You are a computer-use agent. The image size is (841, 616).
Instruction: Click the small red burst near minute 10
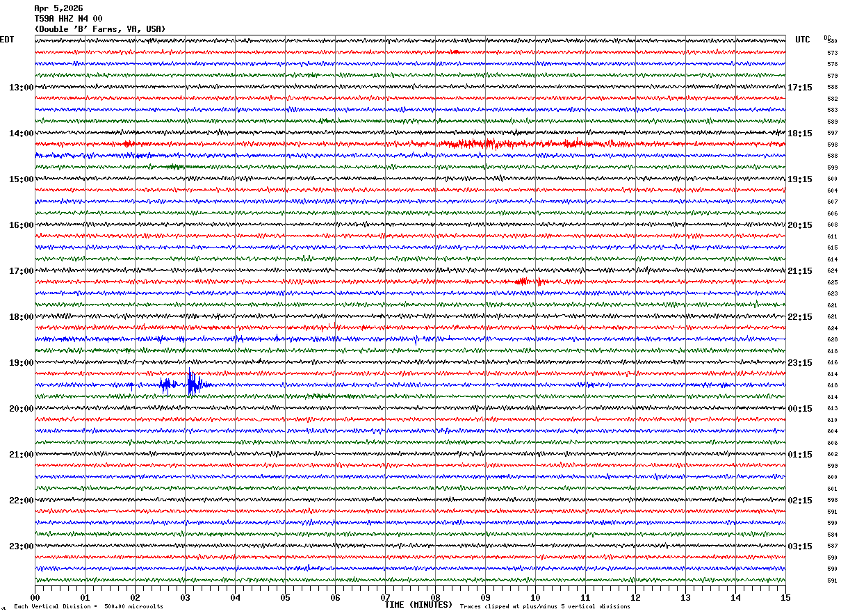click(x=530, y=282)
